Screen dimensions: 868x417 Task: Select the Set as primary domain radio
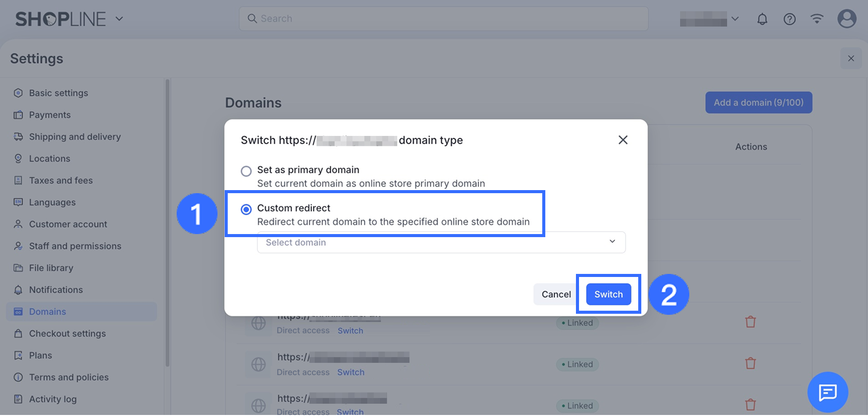coord(246,171)
